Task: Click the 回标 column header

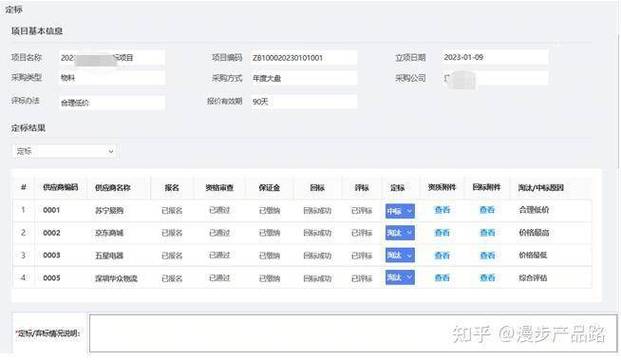Action: point(317,188)
